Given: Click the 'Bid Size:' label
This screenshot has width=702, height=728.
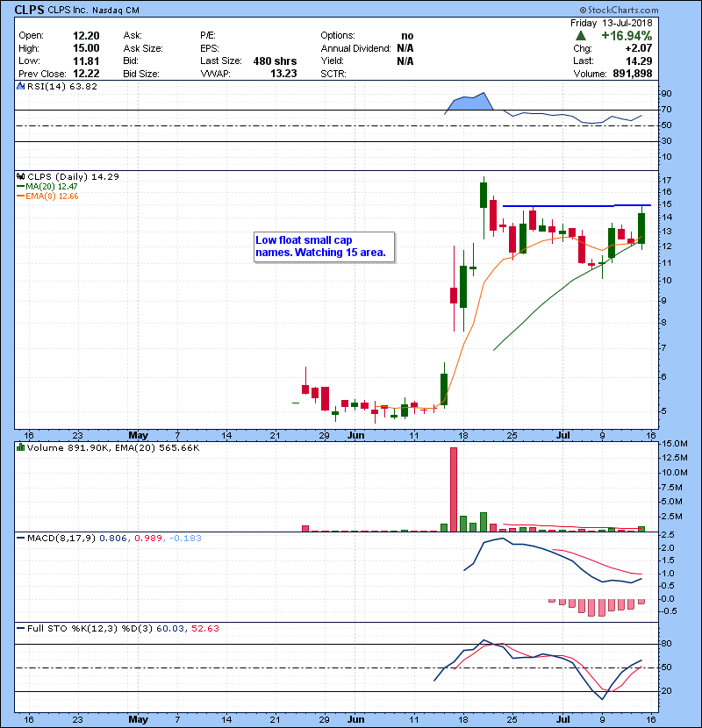Looking at the screenshot, I should [x=140, y=74].
